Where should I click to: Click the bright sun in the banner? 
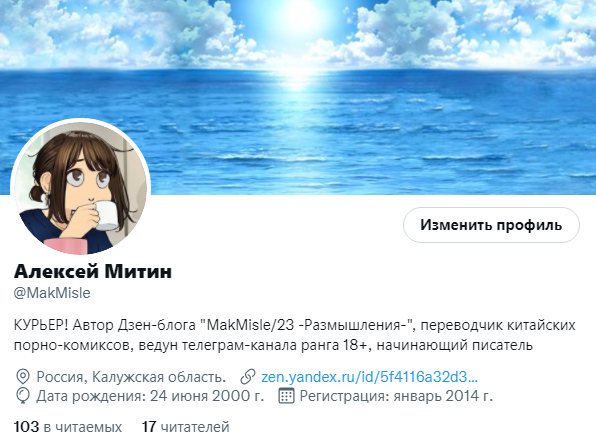pos(299,15)
